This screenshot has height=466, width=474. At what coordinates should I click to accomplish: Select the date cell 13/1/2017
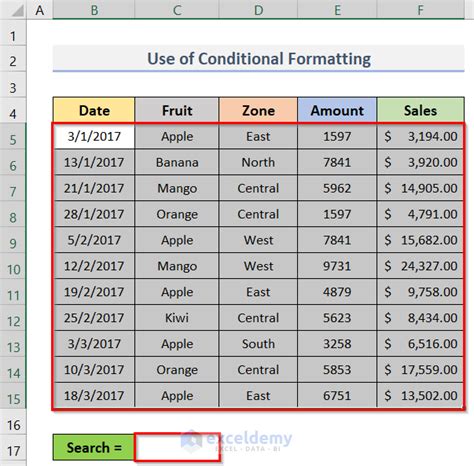coord(94,162)
